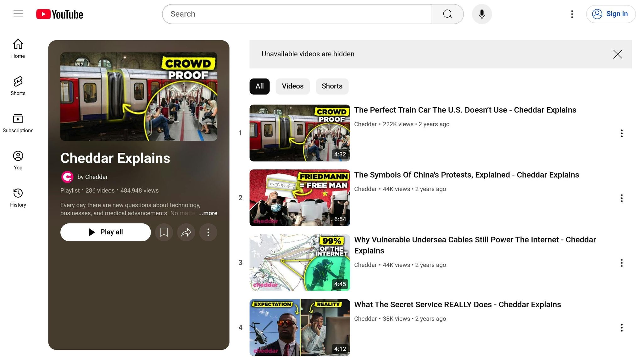Click the 4:32 train car thumbnail
The height and width of the screenshot is (362, 644).
300,133
